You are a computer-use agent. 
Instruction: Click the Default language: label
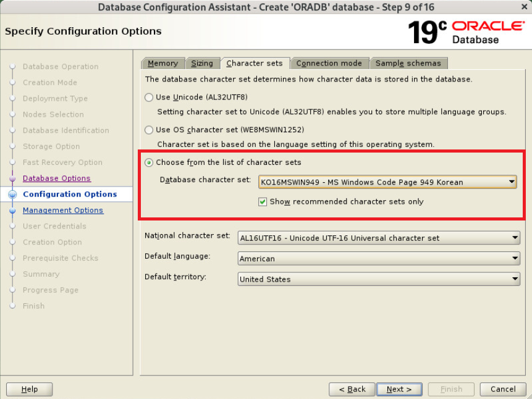(177, 256)
